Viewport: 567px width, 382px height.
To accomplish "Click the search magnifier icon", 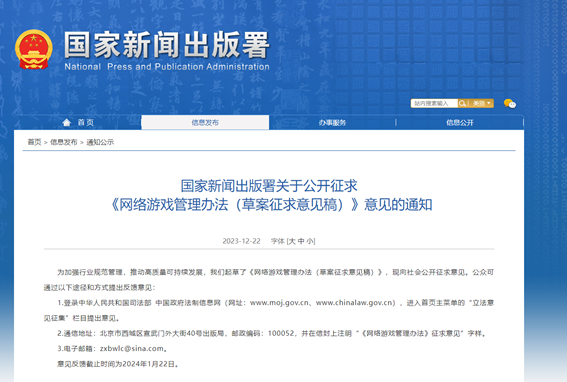I will [462, 103].
